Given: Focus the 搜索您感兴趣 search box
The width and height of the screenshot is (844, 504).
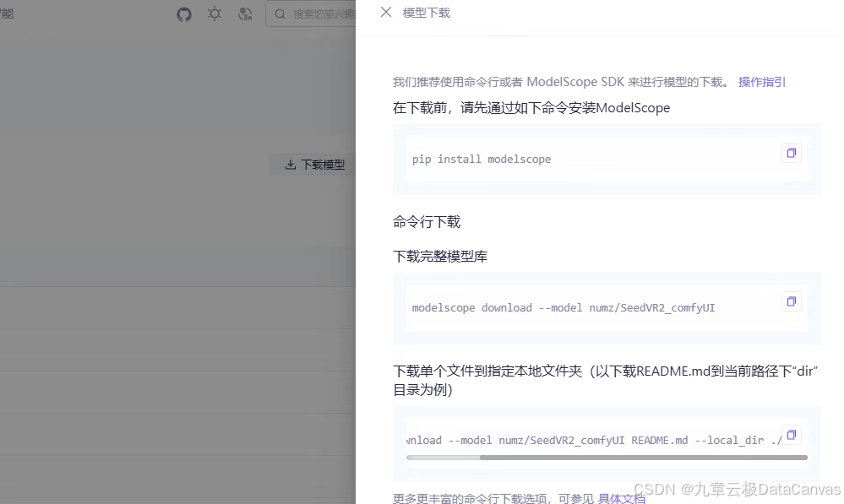Looking at the screenshot, I should (311, 14).
